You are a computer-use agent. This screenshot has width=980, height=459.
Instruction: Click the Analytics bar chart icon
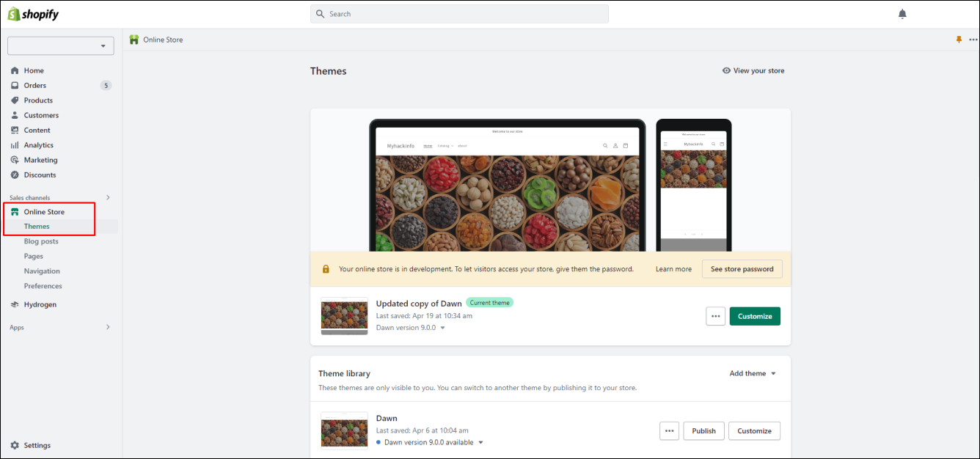pos(15,145)
